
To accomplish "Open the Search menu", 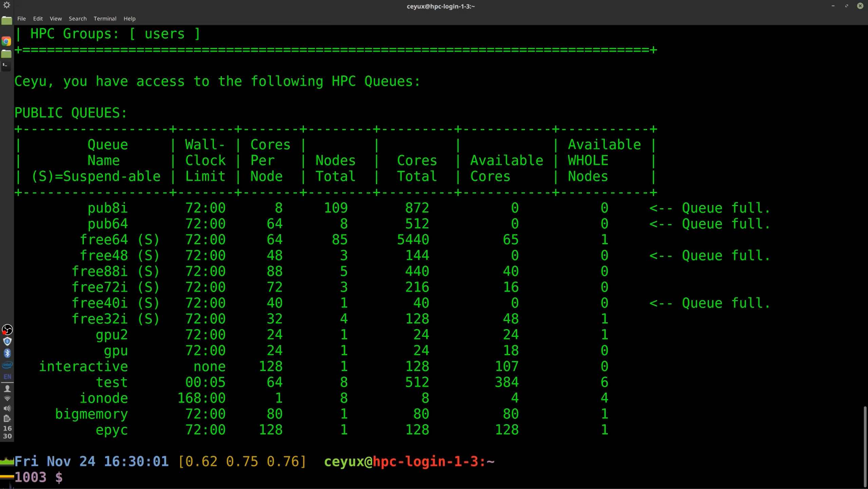I will point(77,19).
